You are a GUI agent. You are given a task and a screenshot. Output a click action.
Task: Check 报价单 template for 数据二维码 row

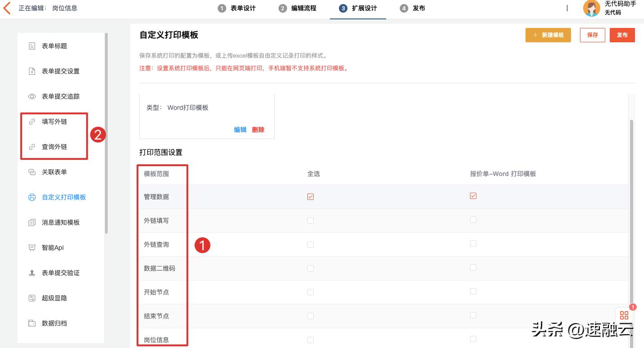click(473, 267)
